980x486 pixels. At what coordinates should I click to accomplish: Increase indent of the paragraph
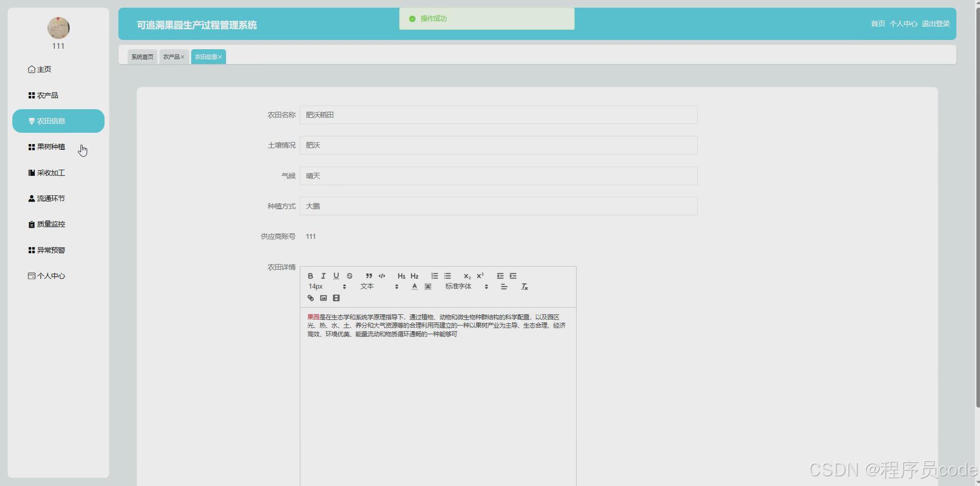(x=513, y=276)
